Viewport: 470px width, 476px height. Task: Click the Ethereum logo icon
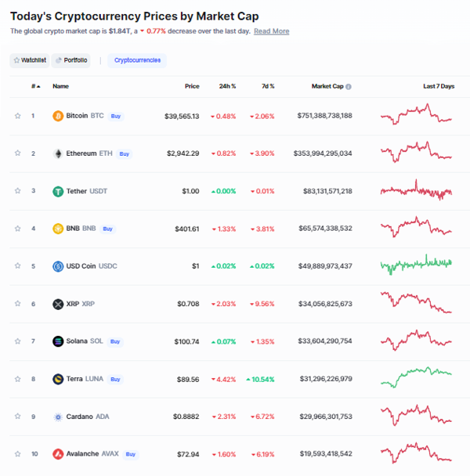(x=58, y=153)
